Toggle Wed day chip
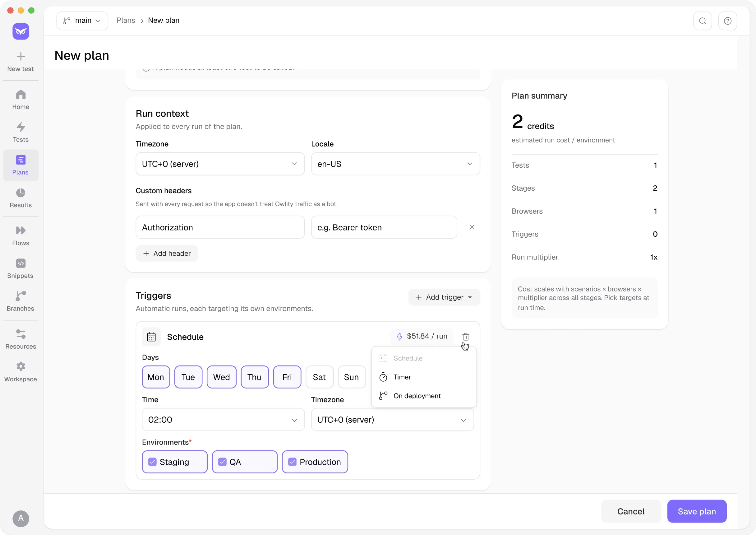This screenshot has width=756, height=535. tap(222, 377)
